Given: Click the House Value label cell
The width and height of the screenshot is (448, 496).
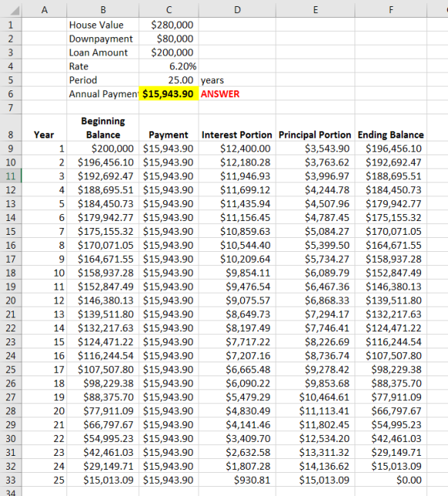Looking at the screenshot, I should 103,25.
